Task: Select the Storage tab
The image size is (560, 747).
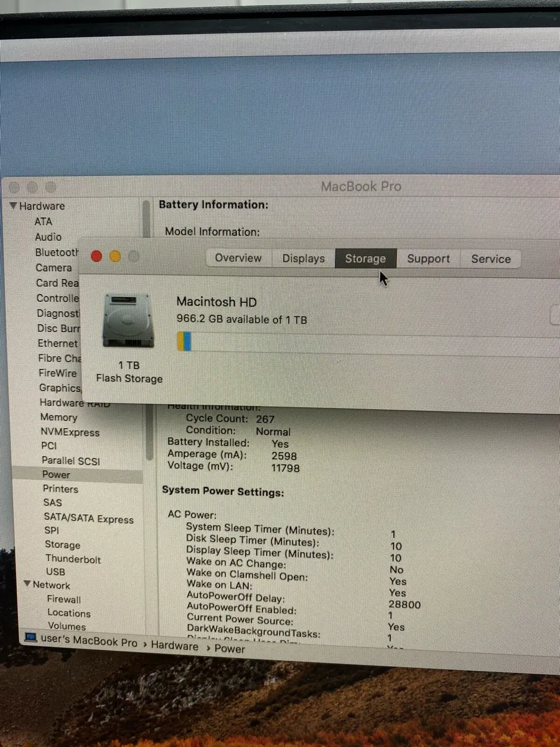Action: [x=366, y=259]
